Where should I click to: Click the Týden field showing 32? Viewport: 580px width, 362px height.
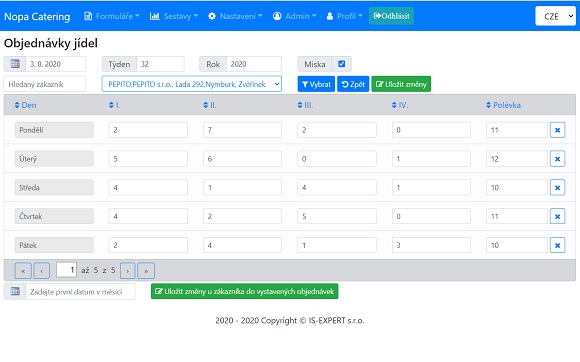point(160,64)
